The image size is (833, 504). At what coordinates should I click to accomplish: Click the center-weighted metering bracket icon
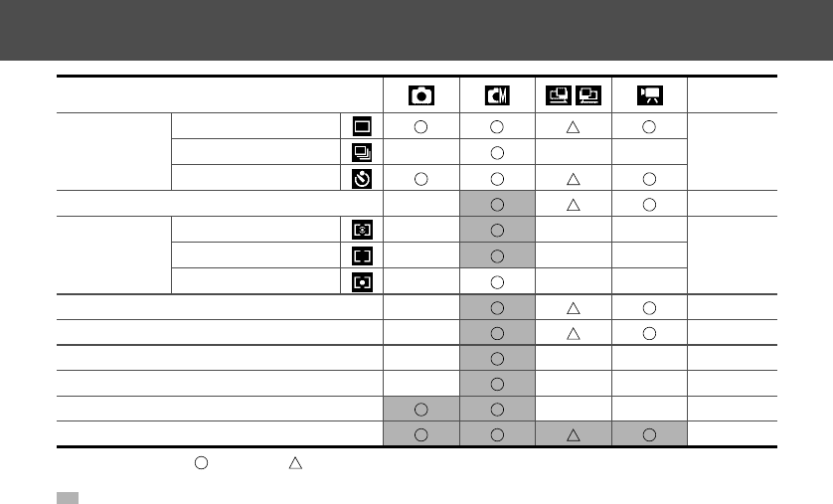(358, 256)
